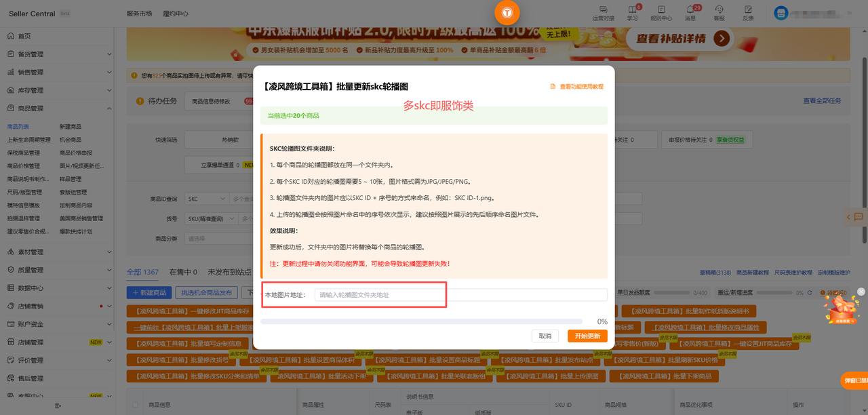Collapse the 商品管理 menu chevron

(x=109, y=108)
